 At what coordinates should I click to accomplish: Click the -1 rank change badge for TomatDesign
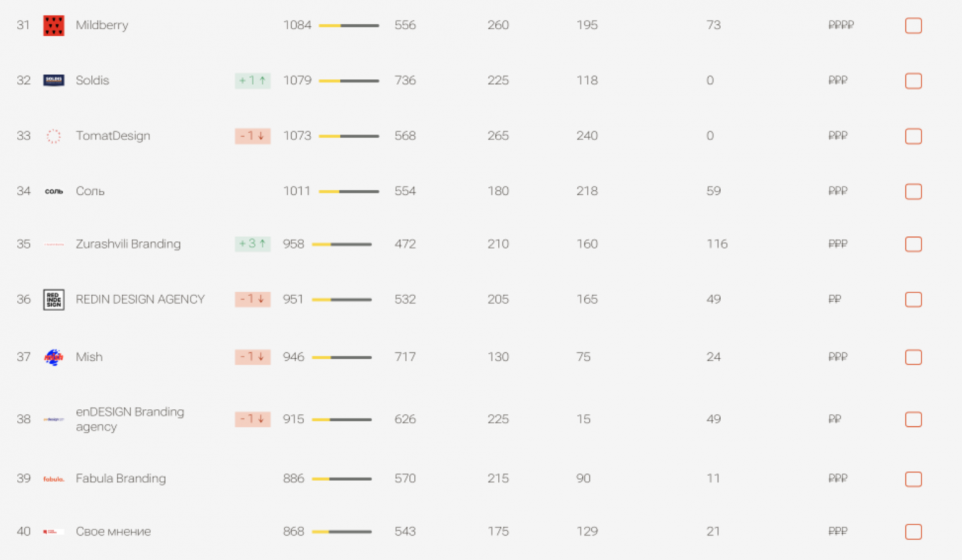[x=253, y=136]
